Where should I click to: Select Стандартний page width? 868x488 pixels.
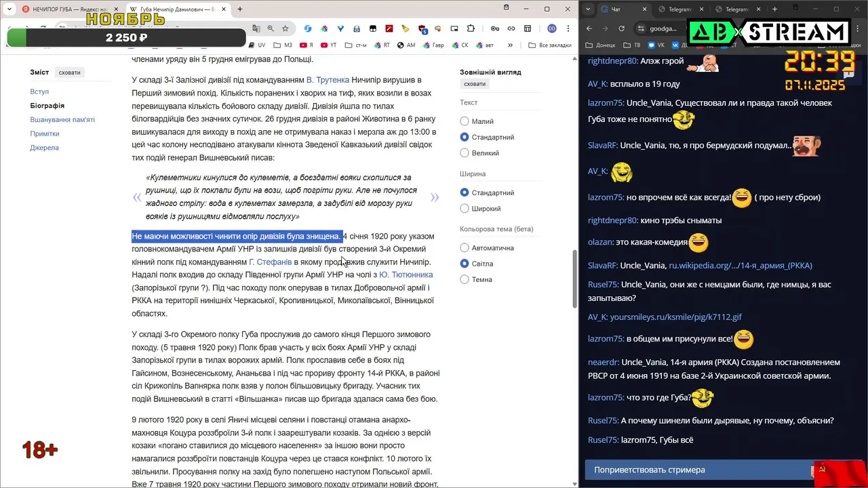[x=465, y=192]
